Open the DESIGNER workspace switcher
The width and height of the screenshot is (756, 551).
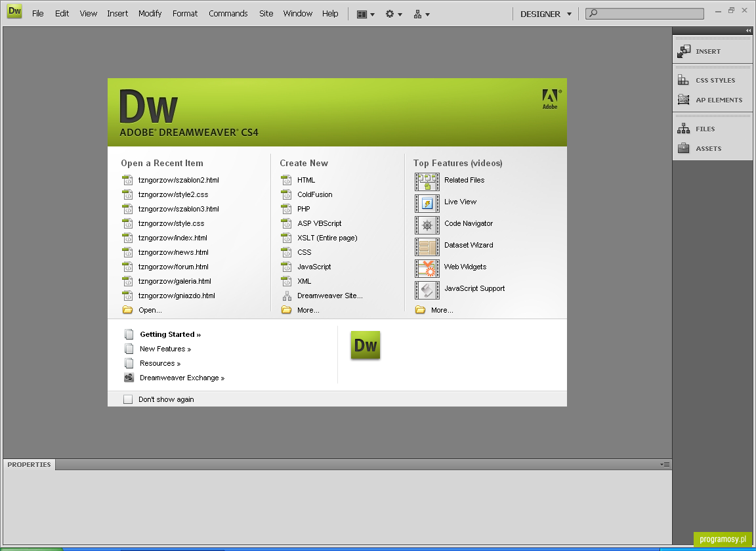click(x=546, y=14)
